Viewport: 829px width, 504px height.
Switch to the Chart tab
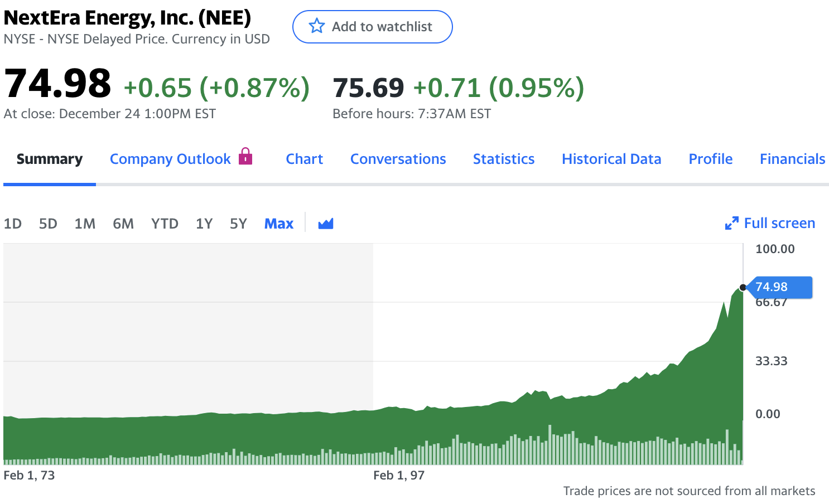305,159
